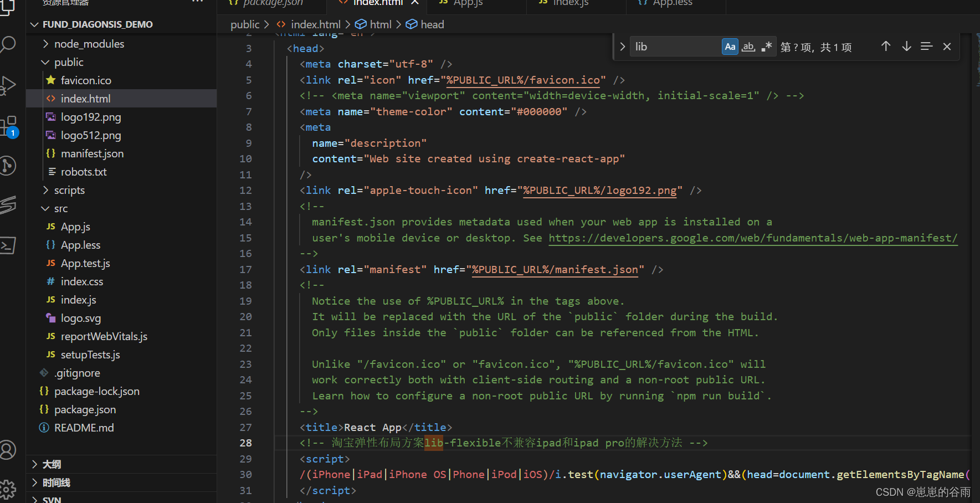Close the find widget

[x=947, y=47]
